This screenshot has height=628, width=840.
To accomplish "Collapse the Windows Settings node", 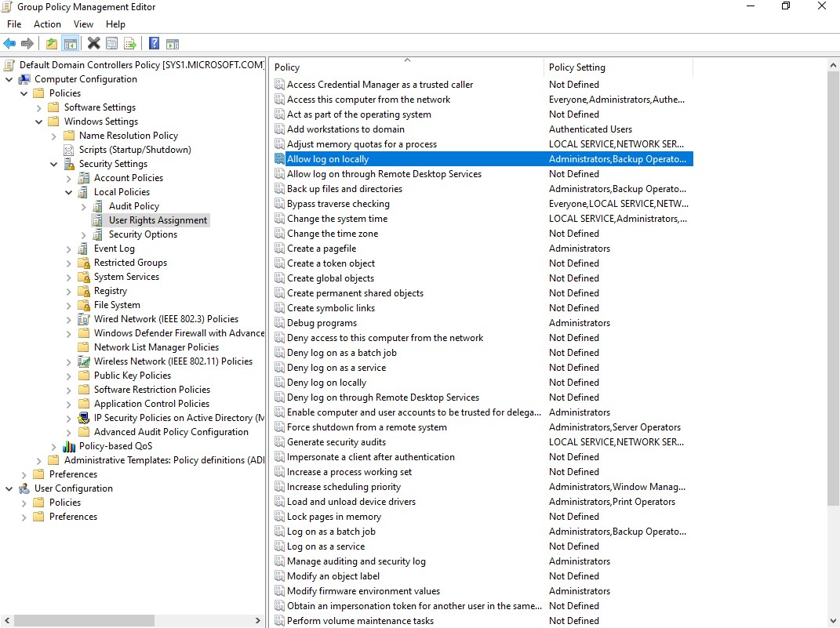I will tap(38, 122).
